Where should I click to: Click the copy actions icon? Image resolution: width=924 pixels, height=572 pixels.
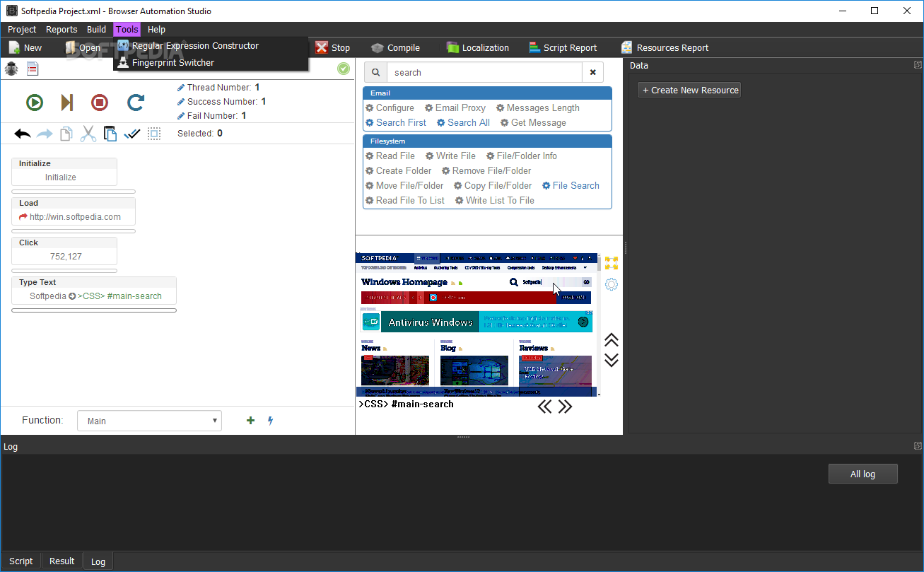(66, 134)
